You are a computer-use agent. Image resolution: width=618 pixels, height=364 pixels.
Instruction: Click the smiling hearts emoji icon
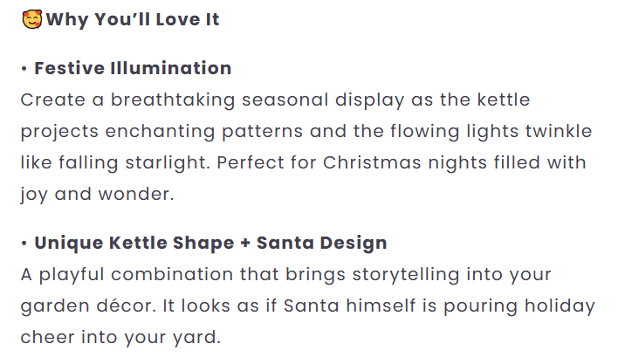pyautogui.click(x=31, y=19)
